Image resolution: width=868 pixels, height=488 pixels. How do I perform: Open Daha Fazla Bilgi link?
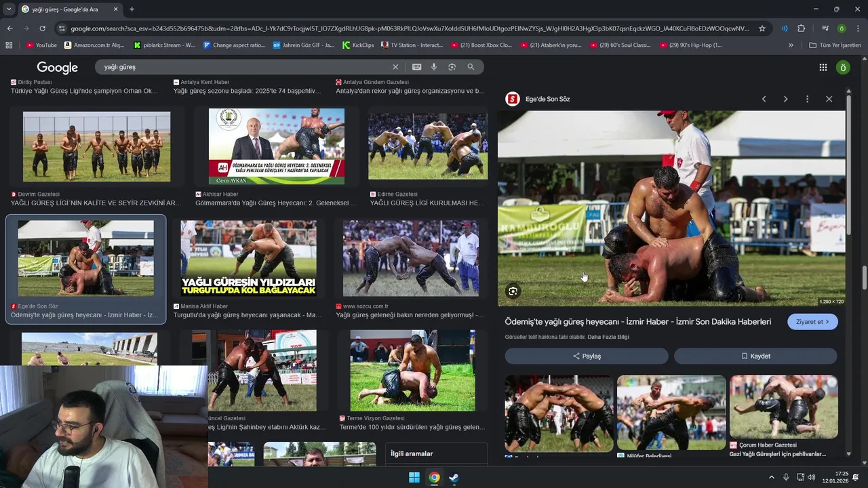[608, 337]
